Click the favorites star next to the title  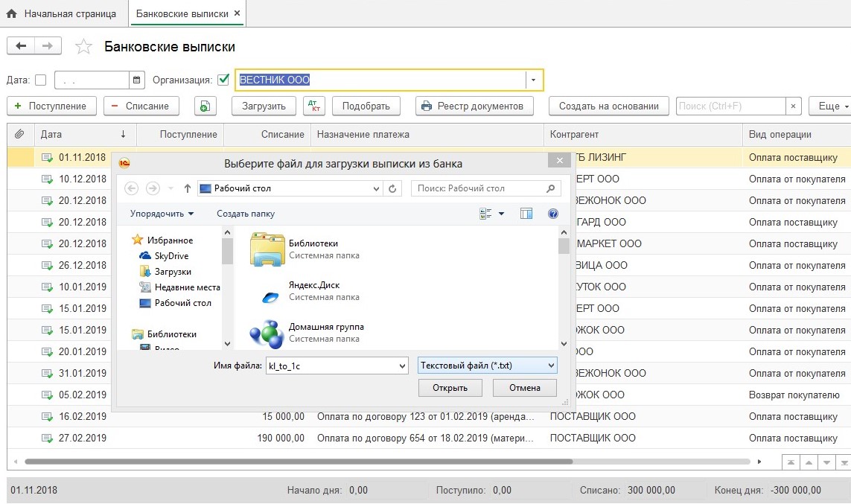coord(84,47)
